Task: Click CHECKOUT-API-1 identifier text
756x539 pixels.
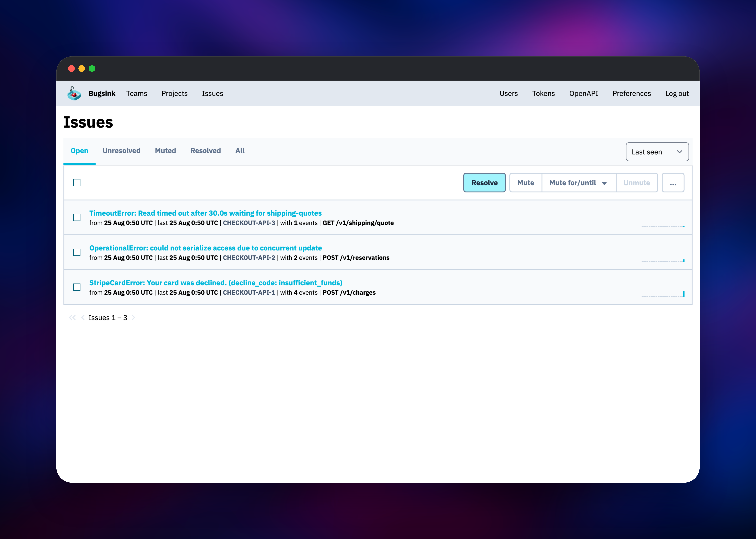Action: (x=249, y=293)
